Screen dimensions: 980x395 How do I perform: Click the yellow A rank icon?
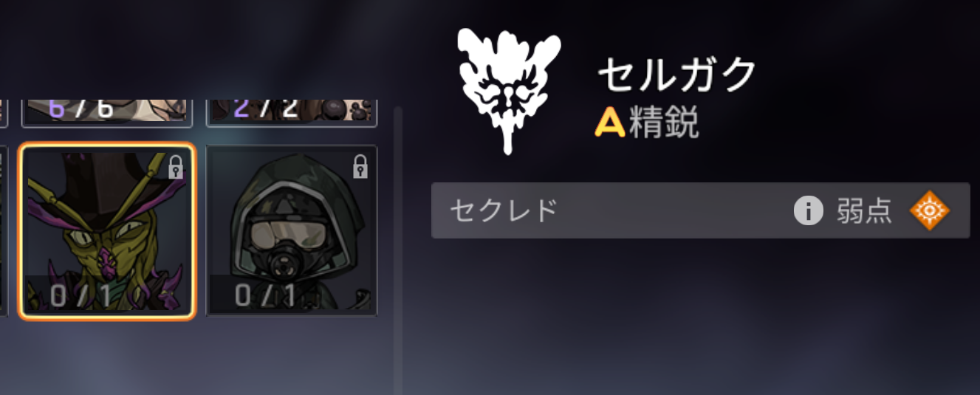[610, 124]
